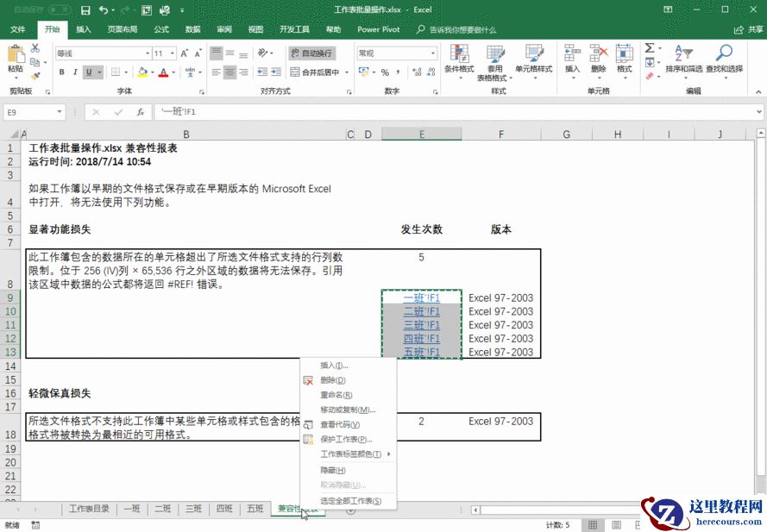Click the Fill Color paint bucket icon
This screenshot has width=767, height=532.
(x=142, y=72)
